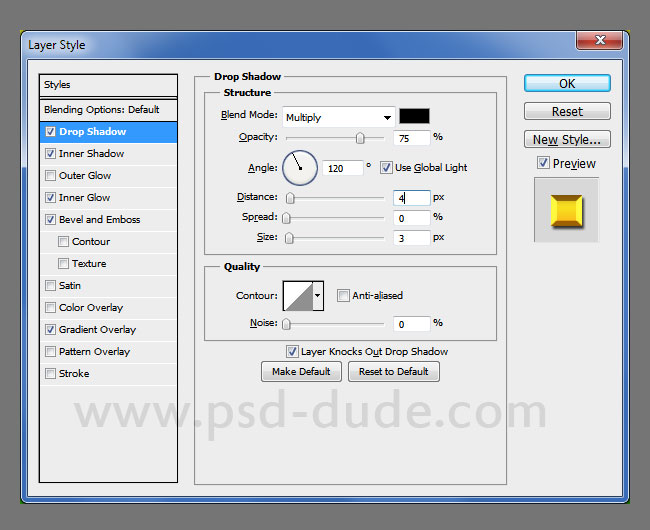This screenshot has height=530, width=650.
Task: Close the Layer Style dialog
Action: 599,40
